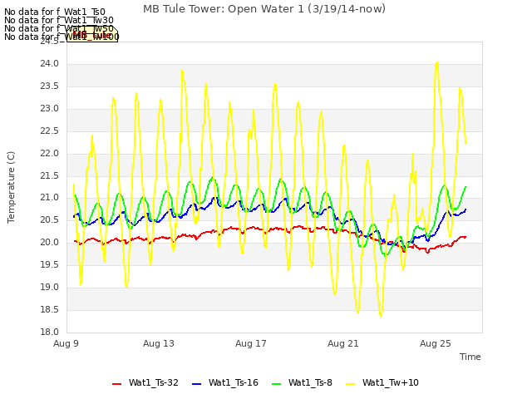The image size is (532, 399).
Task: Click the 22.0 y-axis tick label
Action: click(50, 153)
